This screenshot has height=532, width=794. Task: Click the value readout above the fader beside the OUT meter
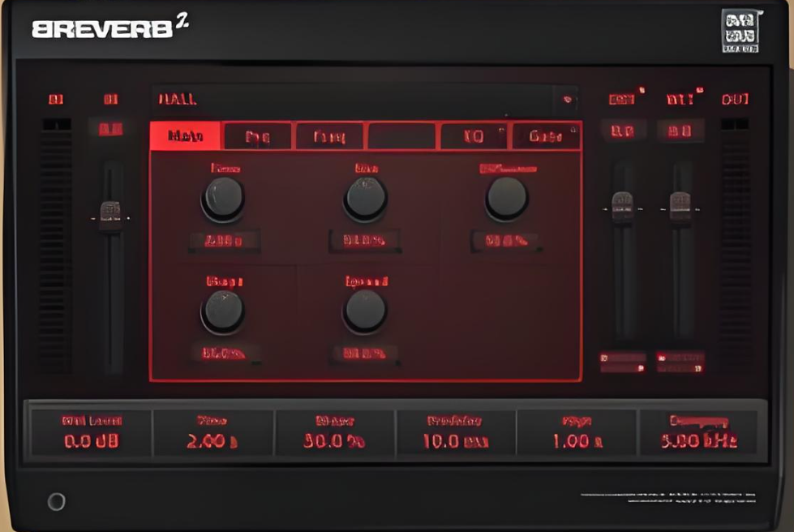[x=680, y=131]
